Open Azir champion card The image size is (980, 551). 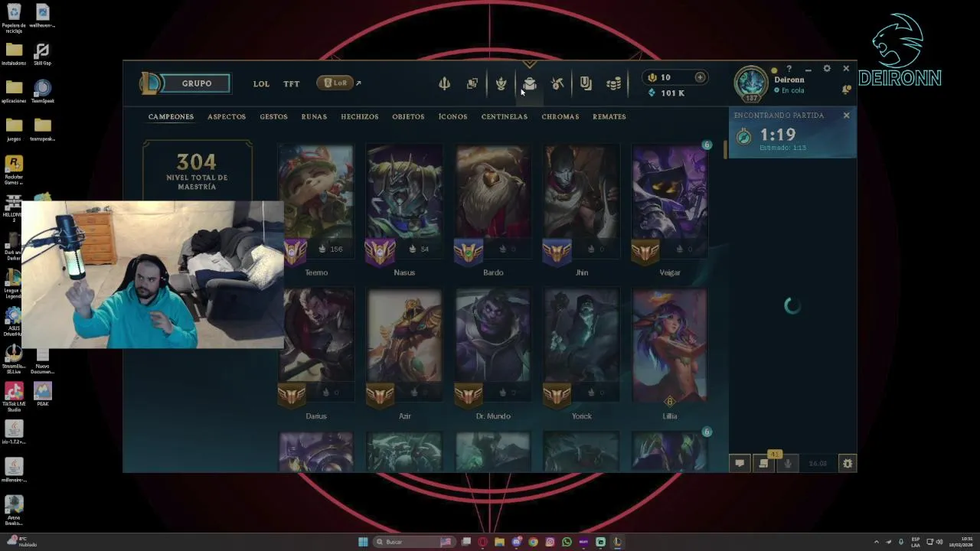(x=404, y=346)
